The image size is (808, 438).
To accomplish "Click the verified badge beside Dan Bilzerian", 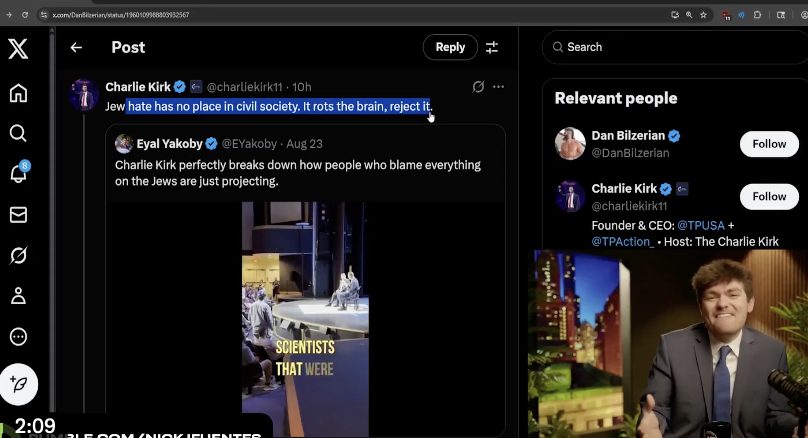I will point(674,136).
